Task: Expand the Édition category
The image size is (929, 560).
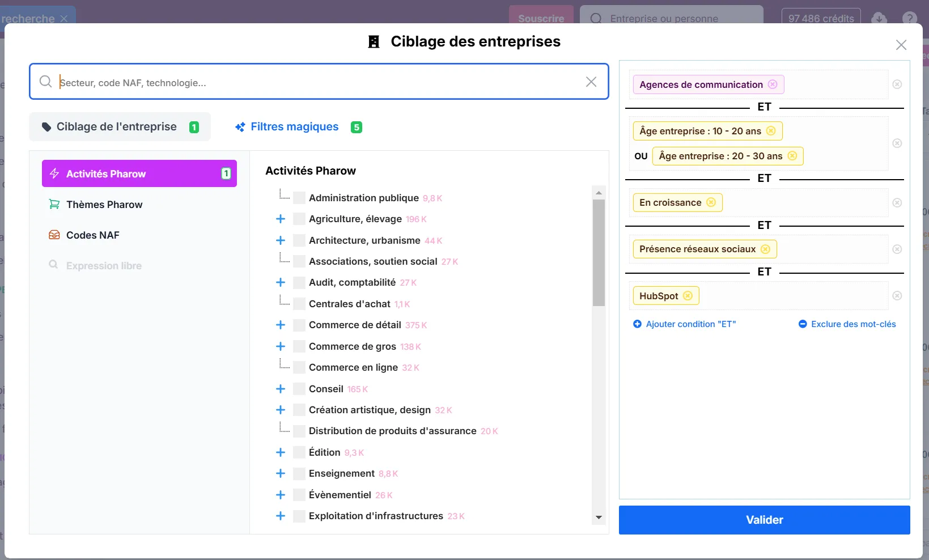Action: point(281,452)
